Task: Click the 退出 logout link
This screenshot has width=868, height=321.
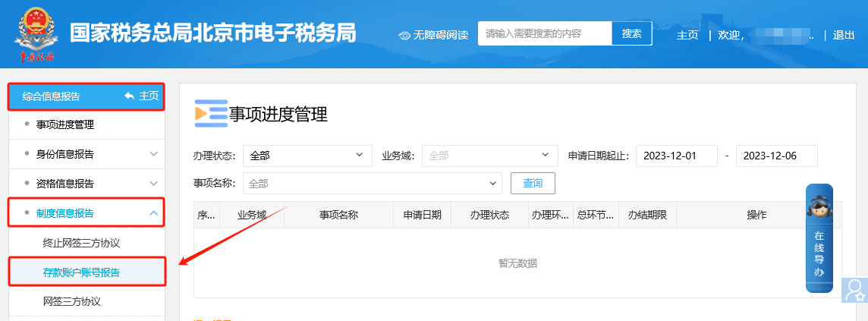Action: pyautogui.click(x=843, y=35)
